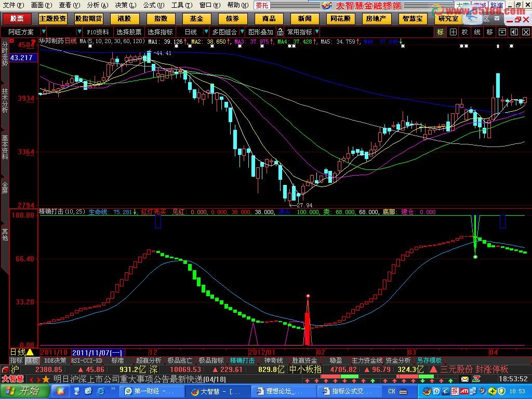The height and width of the screenshot is (399, 532).
Task: Open the 阿旺方案 dropdown arrow
Action: tap(44, 32)
